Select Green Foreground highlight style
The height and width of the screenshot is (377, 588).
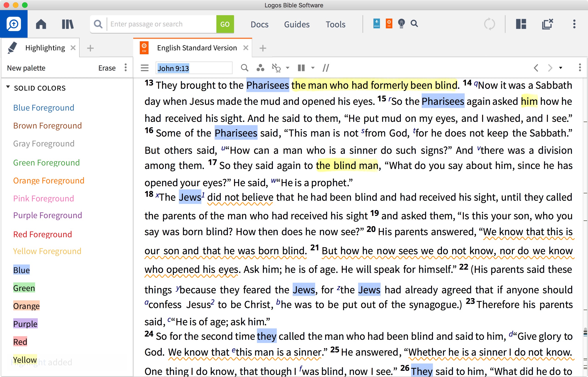pyautogui.click(x=46, y=162)
